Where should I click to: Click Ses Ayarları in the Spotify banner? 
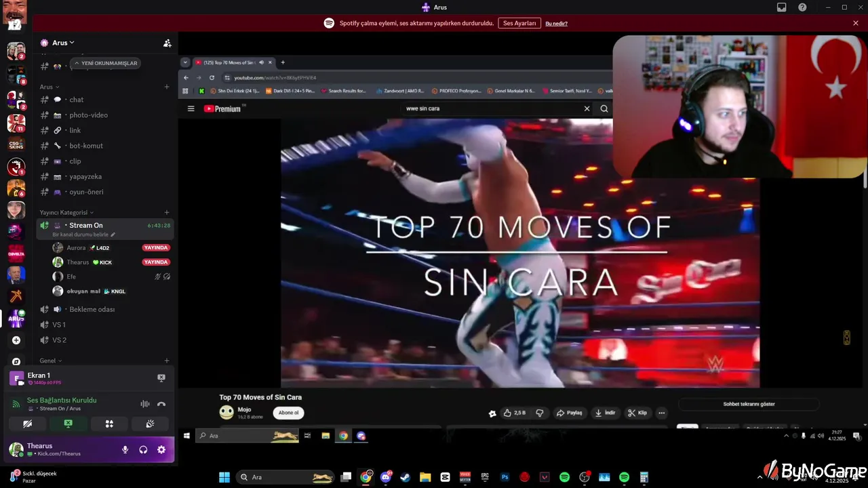pyautogui.click(x=519, y=23)
